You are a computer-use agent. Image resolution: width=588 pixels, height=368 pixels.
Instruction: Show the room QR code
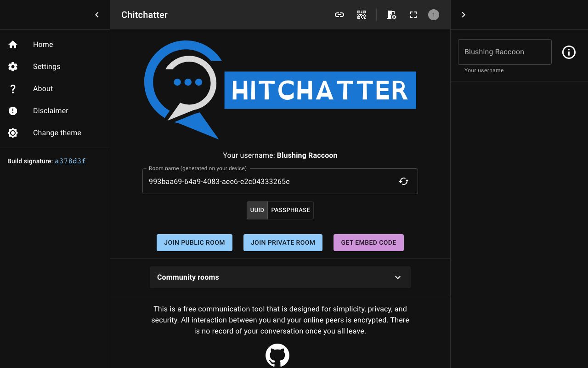(x=362, y=15)
